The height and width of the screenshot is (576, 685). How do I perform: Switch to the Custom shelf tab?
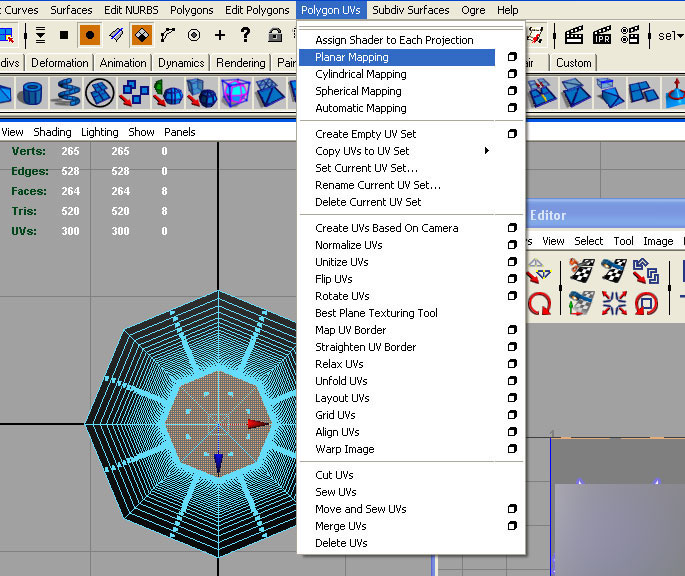coord(574,63)
